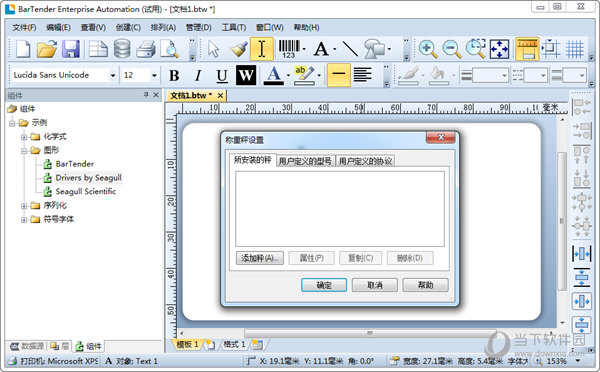This screenshot has height=372, width=600.
Task: Apply the paint bucket fill color
Action: 439,75
